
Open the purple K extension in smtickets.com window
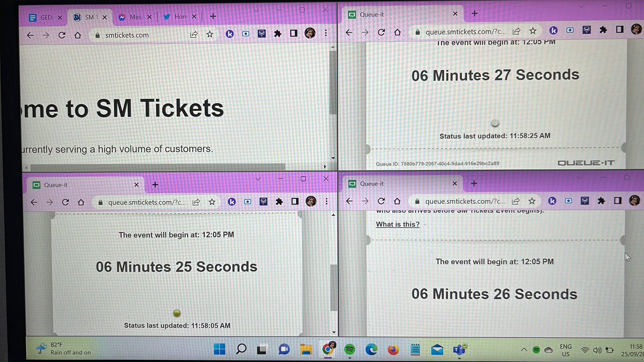point(230,34)
